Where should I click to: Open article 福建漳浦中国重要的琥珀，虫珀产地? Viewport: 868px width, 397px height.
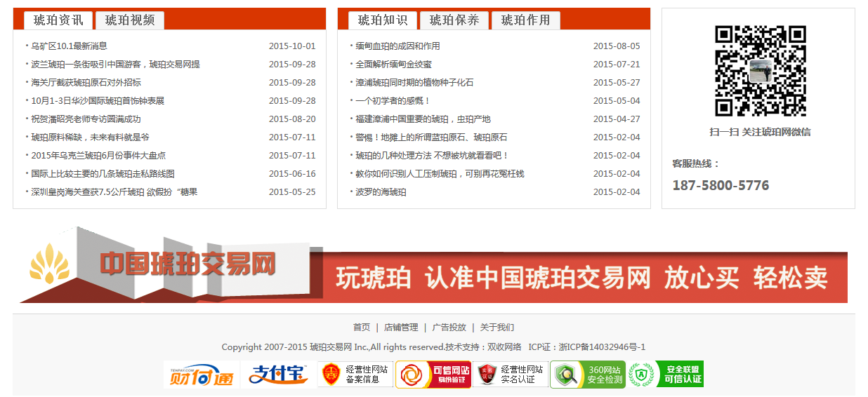click(x=423, y=119)
